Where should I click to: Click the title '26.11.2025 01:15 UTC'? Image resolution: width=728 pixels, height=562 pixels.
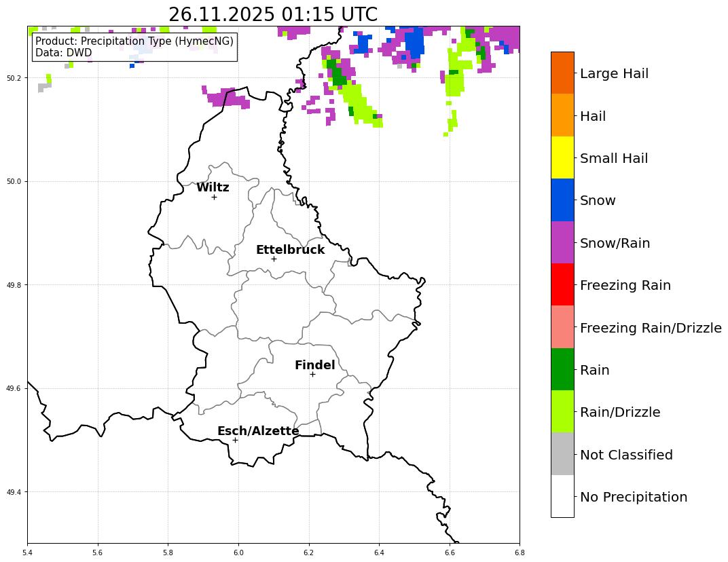pos(273,14)
